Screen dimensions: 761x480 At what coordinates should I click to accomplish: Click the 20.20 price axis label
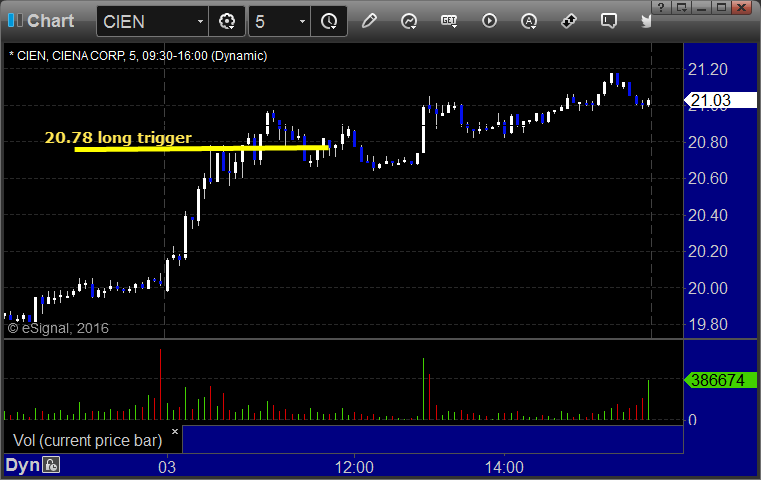click(x=708, y=251)
